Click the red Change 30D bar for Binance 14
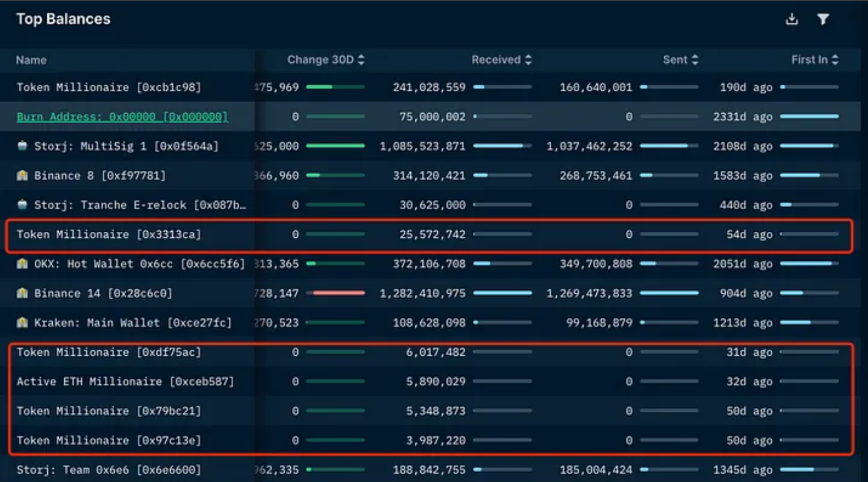The width and height of the screenshot is (868, 482). click(338, 293)
